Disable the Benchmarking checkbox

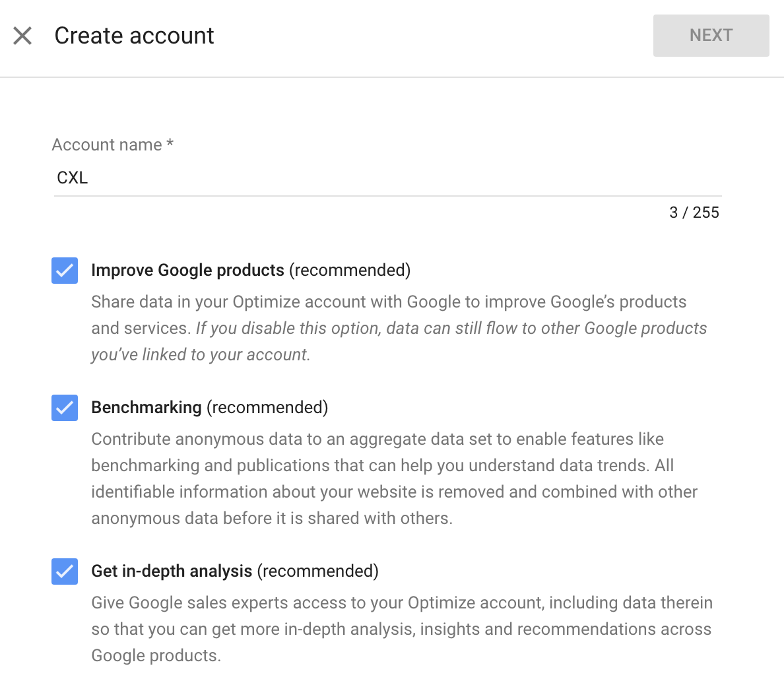click(65, 407)
